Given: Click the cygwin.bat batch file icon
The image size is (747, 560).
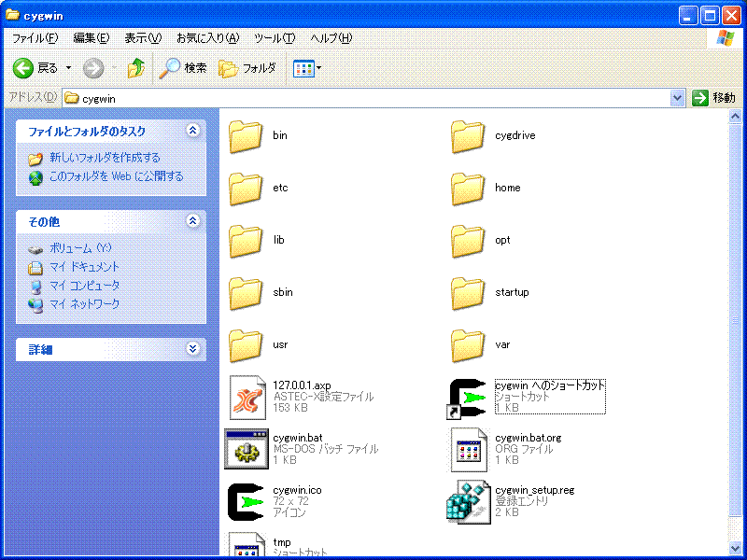Looking at the screenshot, I should (247, 449).
